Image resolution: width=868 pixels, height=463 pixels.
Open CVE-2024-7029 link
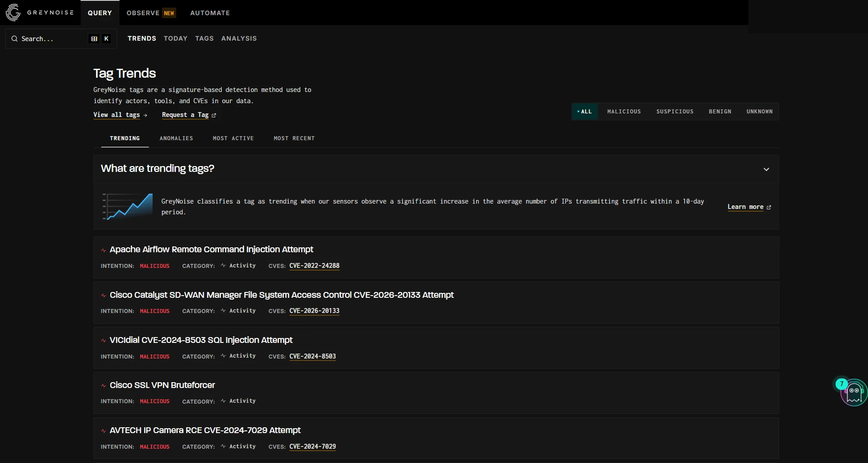(x=312, y=446)
